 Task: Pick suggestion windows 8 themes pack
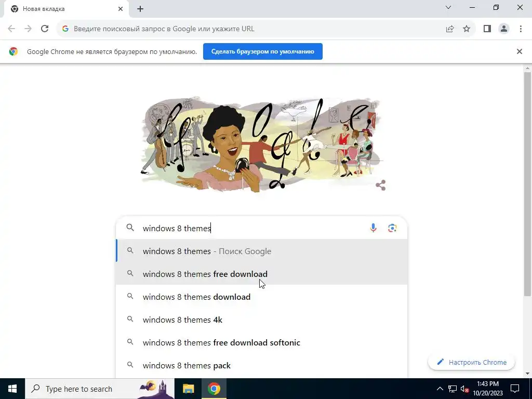[261, 365]
